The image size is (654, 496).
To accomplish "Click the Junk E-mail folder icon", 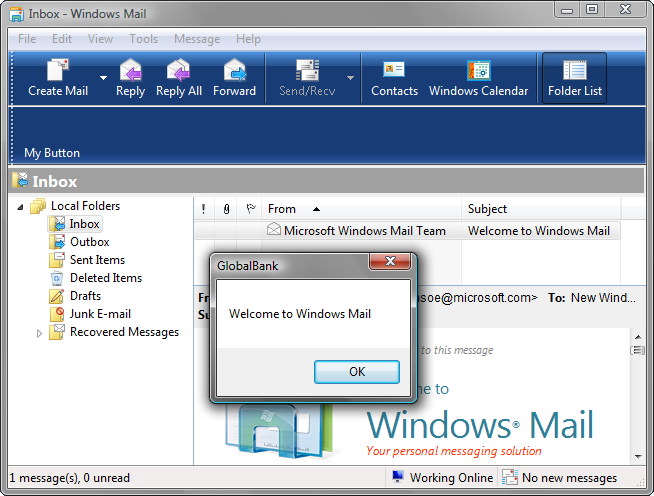I will 57,314.
